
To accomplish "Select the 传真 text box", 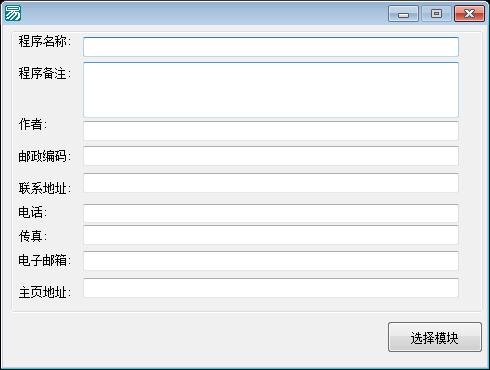I will [271, 235].
